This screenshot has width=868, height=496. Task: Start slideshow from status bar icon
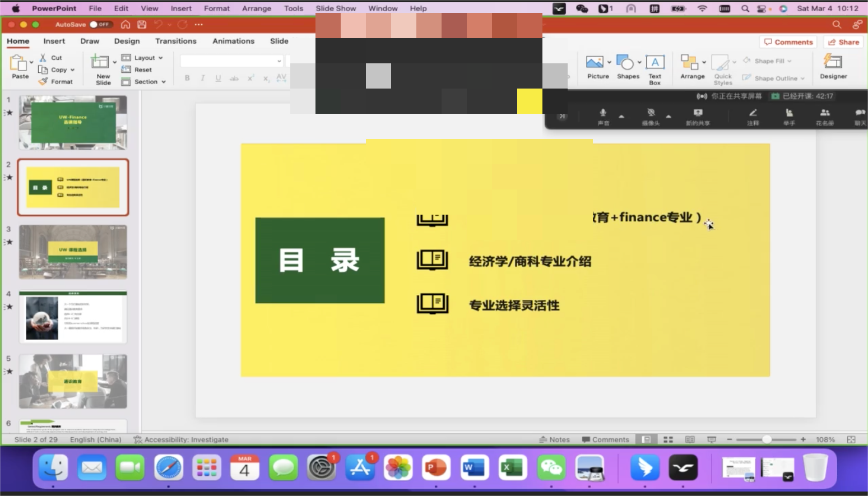[x=712, y=440]
